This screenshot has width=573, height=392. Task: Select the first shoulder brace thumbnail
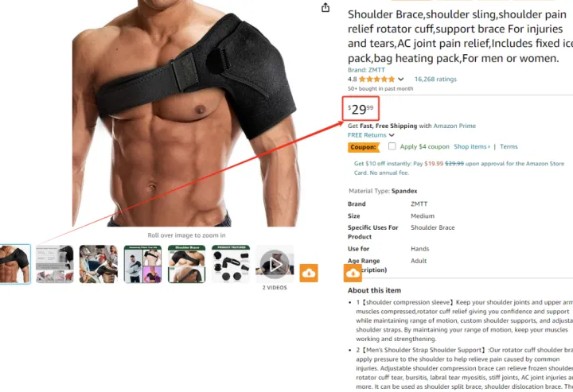[14, 264]
